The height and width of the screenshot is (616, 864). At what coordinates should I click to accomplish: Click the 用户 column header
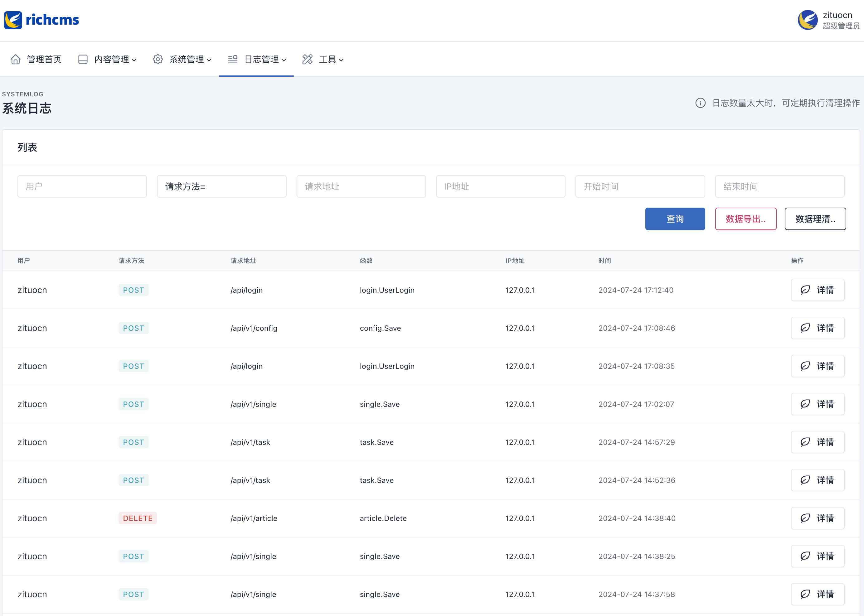point(23,261)
